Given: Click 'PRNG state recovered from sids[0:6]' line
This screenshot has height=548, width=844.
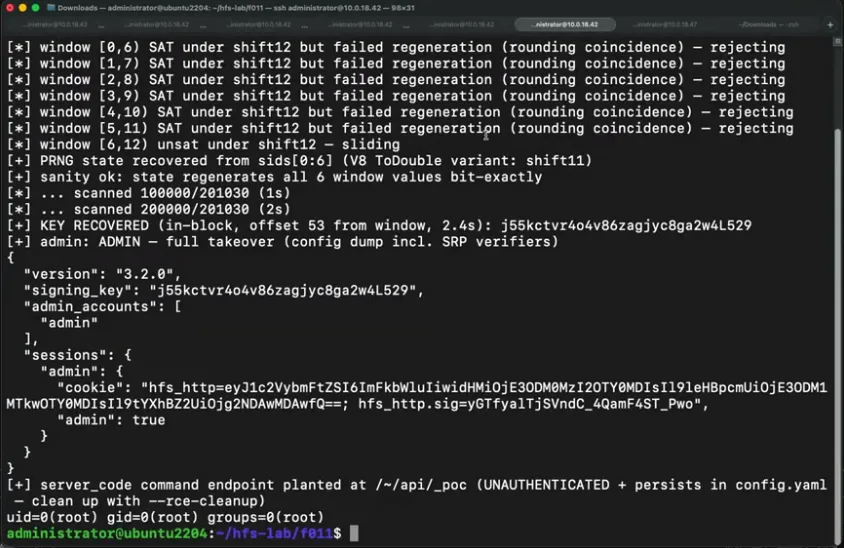Looking at the screenshot, I should [299, 160].
